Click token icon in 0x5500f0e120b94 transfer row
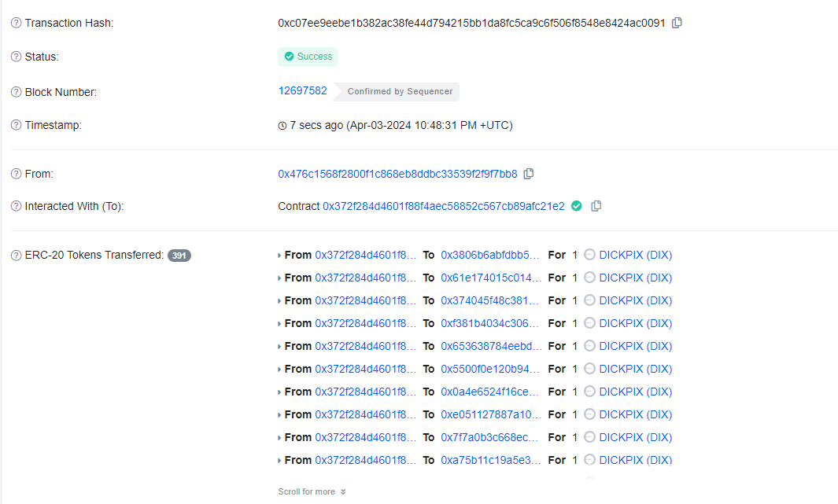This screenshot has width=838, height=504. tap(589, 369)
